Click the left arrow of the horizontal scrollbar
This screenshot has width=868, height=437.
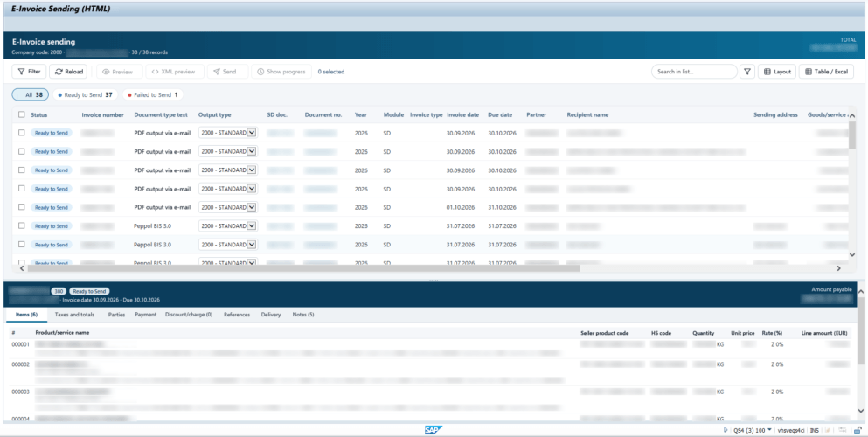pos(22,268)
